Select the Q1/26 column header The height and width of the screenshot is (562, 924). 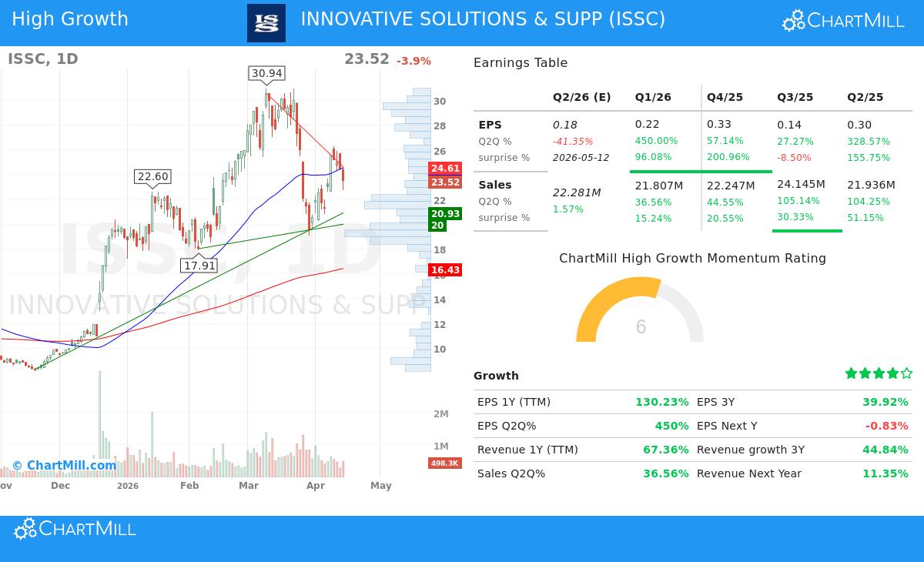pos(653,97)
